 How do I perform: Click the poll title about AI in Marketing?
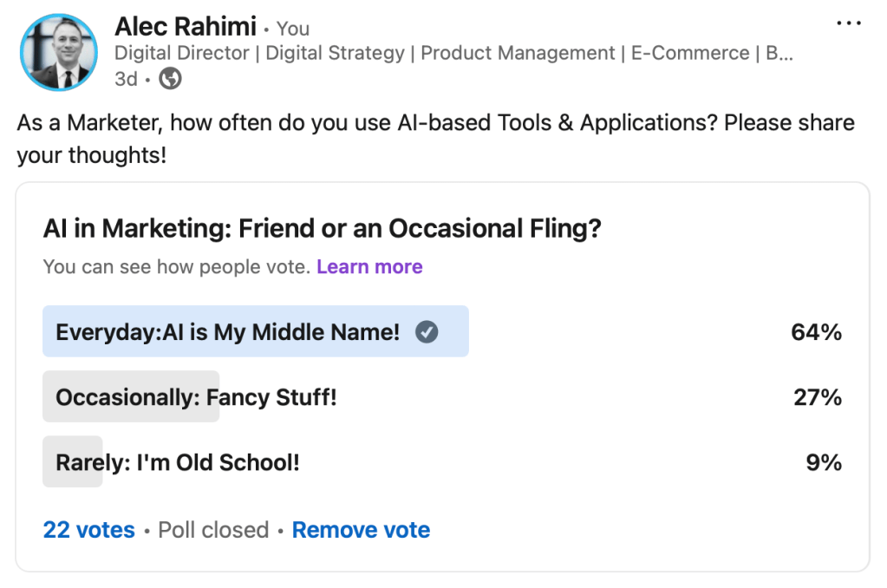323,229
